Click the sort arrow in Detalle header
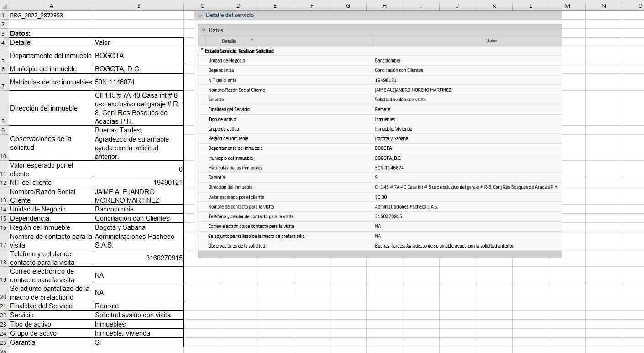This screenshot has width=644, height=353. (251, 40)
